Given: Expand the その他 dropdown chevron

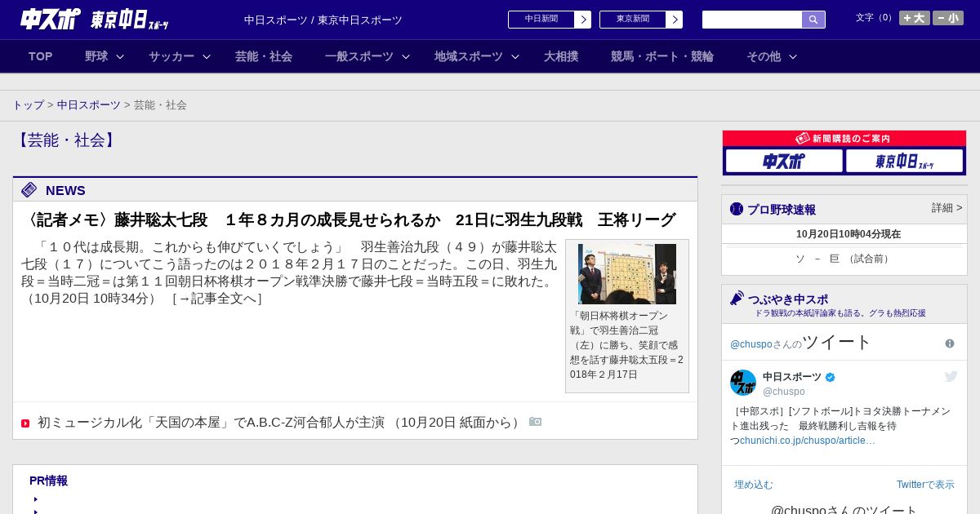Looking at the screenshot, I should (793, 56).
